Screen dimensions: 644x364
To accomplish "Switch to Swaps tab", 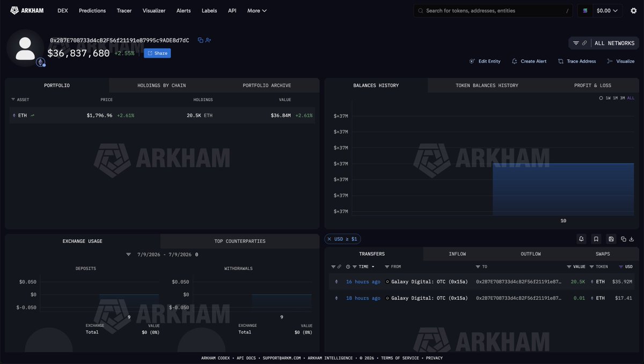I will pos(603,254).
